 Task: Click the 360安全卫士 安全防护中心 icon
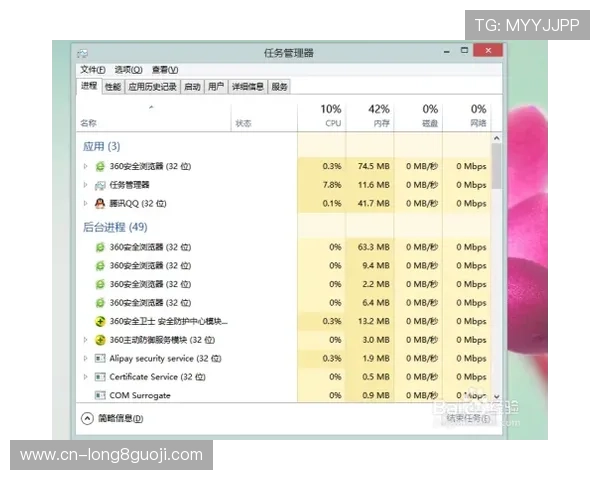click(100, 321)
